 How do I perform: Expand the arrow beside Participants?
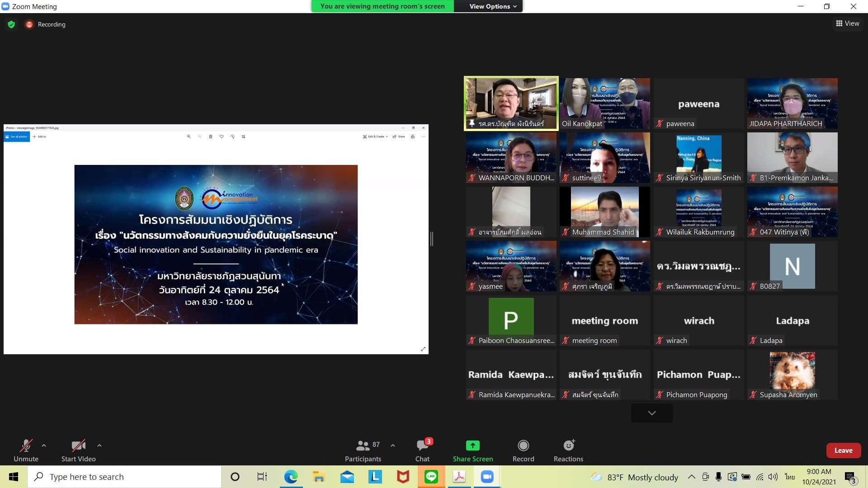393,446
